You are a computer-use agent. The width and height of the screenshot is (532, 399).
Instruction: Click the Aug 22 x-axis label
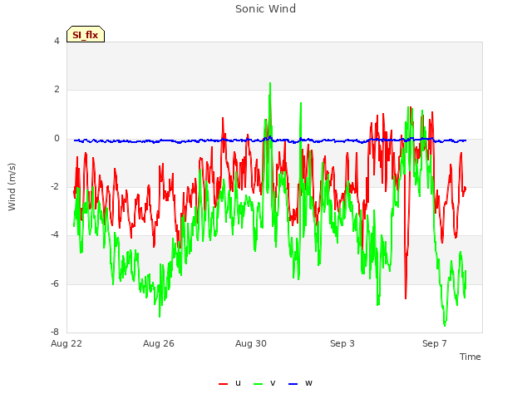point(66,343)
